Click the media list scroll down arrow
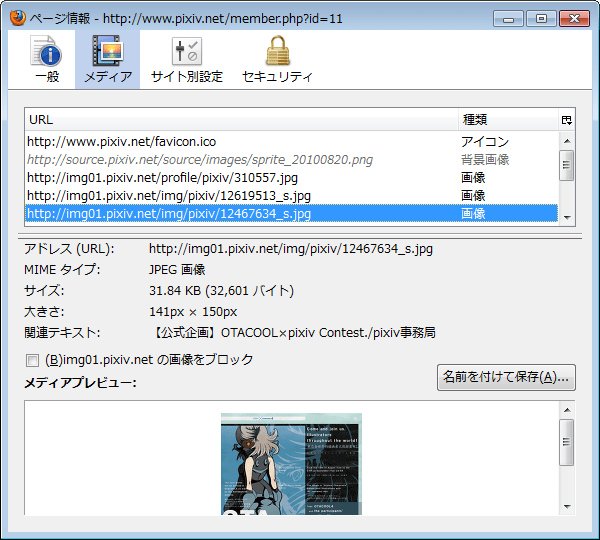Screen dimensions: 600x540 tap(567, 217)
